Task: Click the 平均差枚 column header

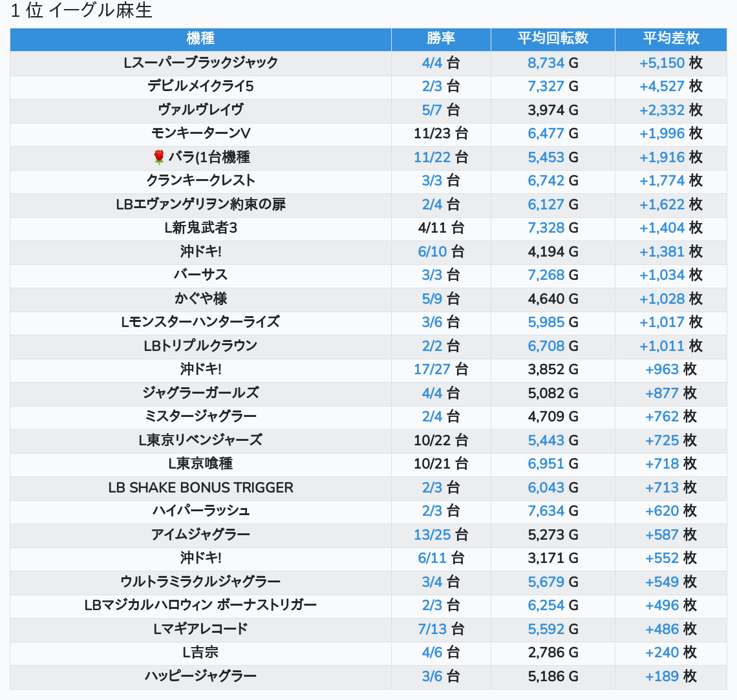Action: [670, 39]
